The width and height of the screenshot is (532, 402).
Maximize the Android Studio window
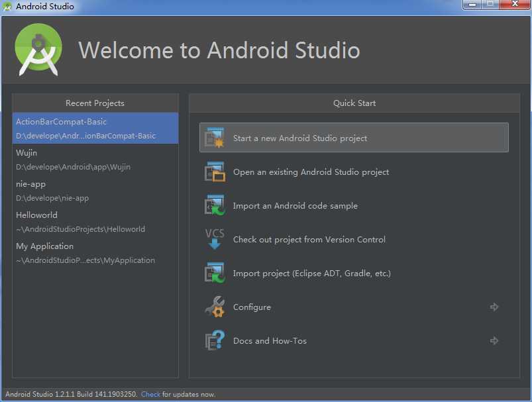[490, 5]
